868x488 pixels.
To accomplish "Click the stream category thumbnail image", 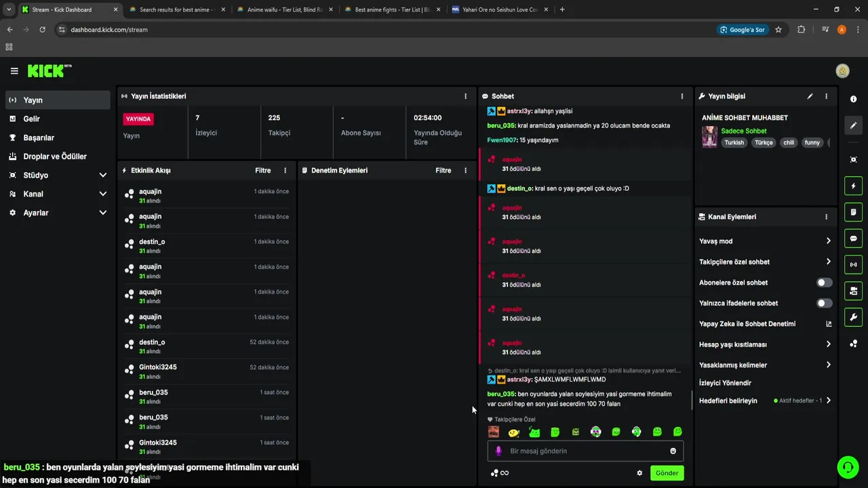I will point(709,136).
